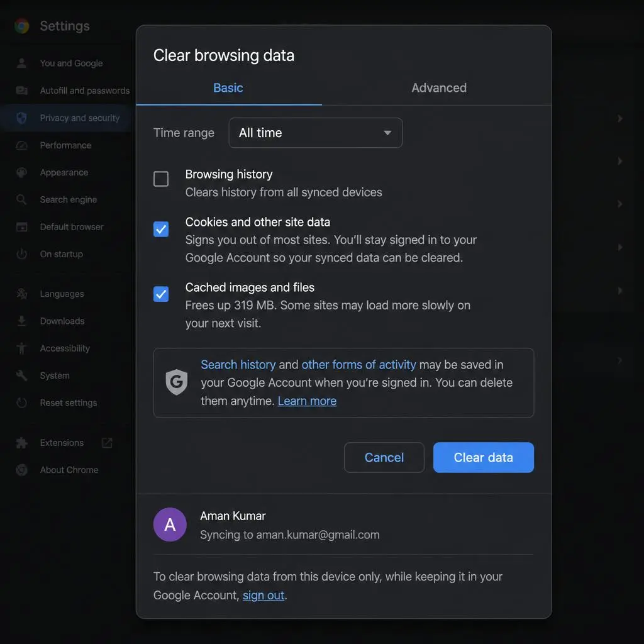Click the Privacy and security shield icon

pos(22,118)
